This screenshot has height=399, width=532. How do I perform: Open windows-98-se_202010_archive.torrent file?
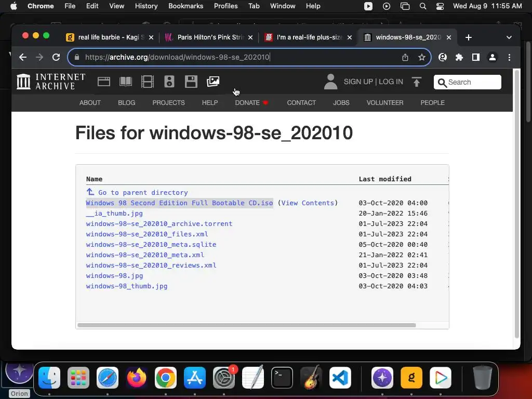coord(159,224)
